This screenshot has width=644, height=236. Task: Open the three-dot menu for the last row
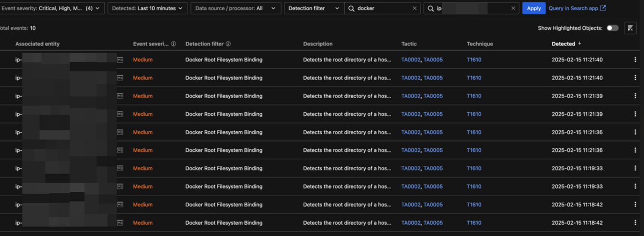635,223
